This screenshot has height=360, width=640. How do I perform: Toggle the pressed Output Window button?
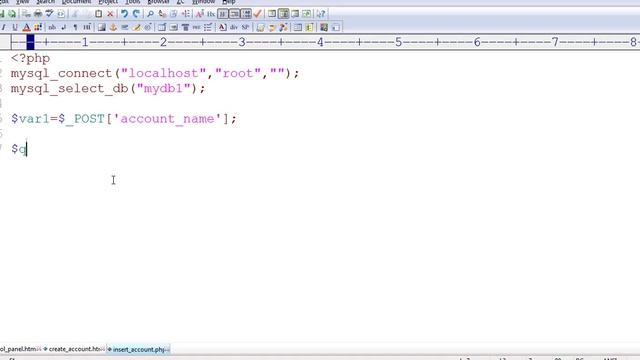283,14
